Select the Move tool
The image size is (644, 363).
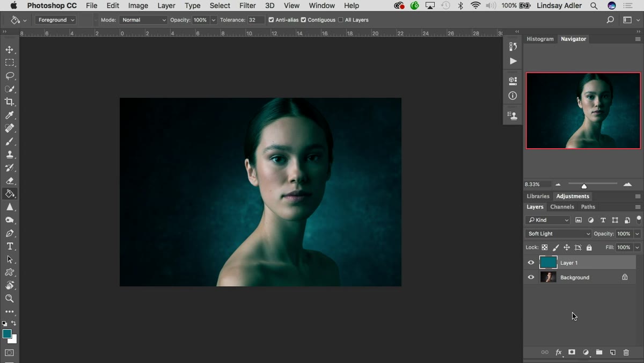coord(10,49)
